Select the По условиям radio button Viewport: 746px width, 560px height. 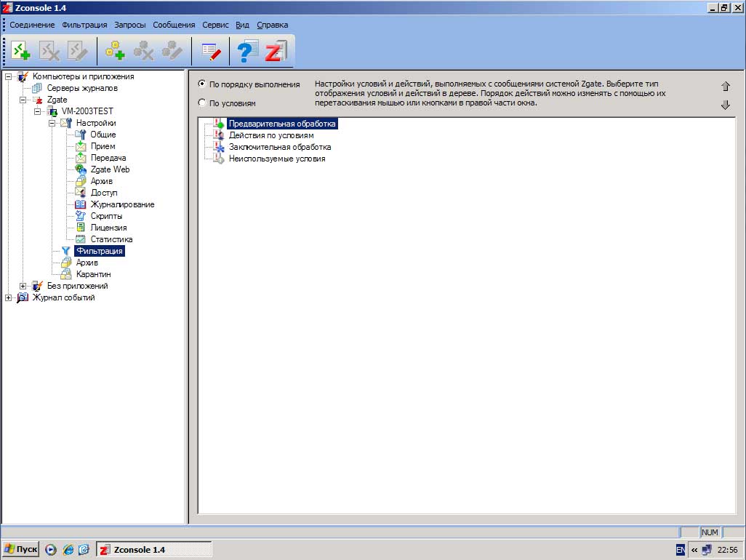click(201, 103)
